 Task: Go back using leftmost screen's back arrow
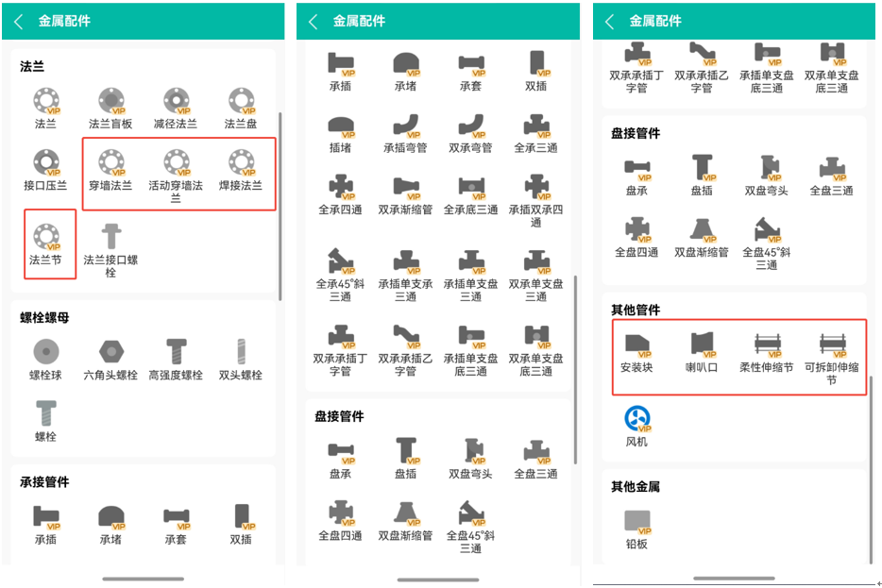click(x=18, y=21)
